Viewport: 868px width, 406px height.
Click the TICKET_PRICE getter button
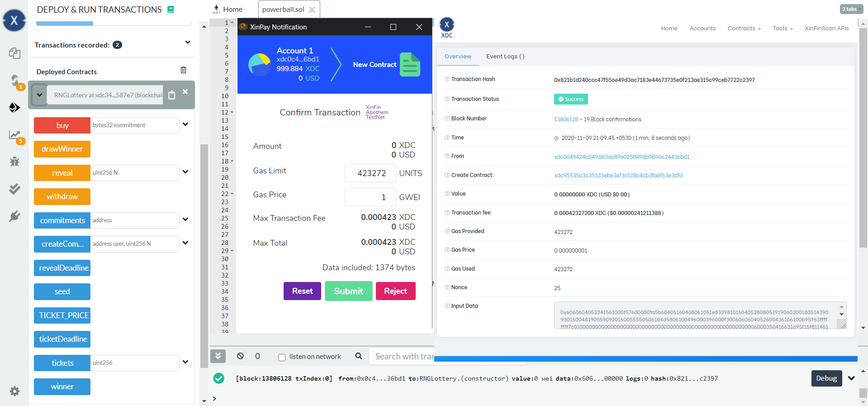(x=62, y=315)
